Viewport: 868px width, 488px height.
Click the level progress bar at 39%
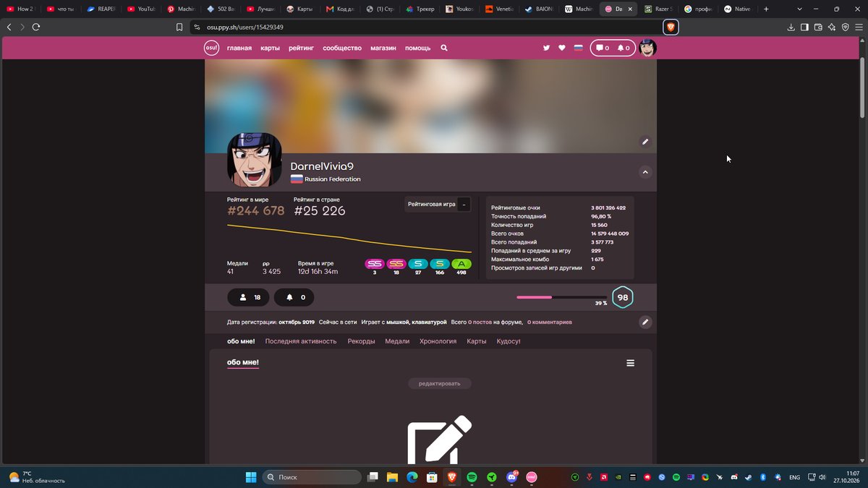(562, 297)
